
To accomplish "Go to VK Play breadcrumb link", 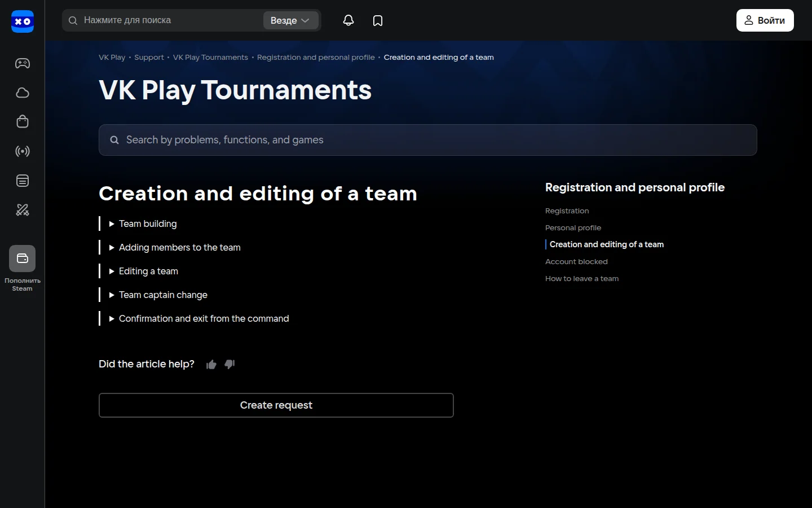I will (112, 58).
